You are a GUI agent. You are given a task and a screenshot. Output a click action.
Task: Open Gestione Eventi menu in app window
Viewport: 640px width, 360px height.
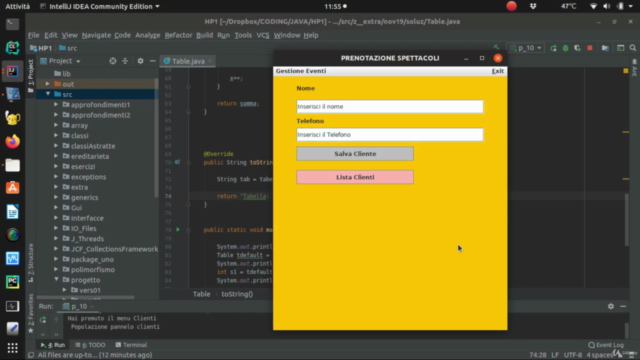click(301, 71)
